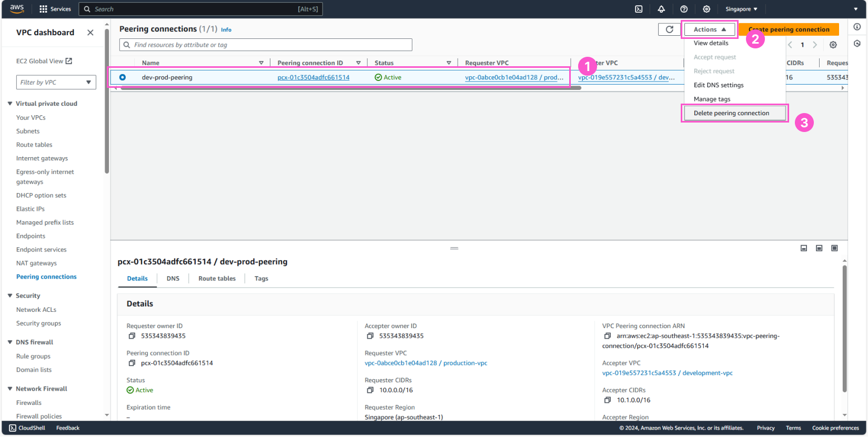Open the Info link beside Peering connections
Viewport: 868px width, 437px height.
226,30
